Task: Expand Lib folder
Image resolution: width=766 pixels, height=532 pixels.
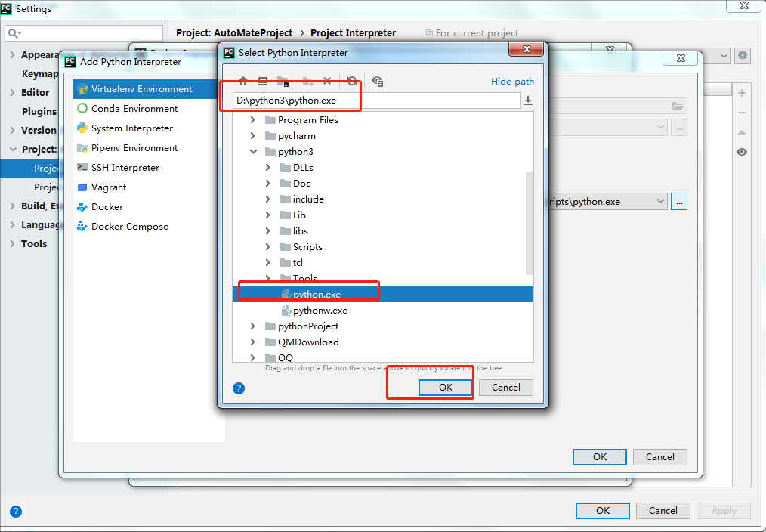Action: click(267, 215)
